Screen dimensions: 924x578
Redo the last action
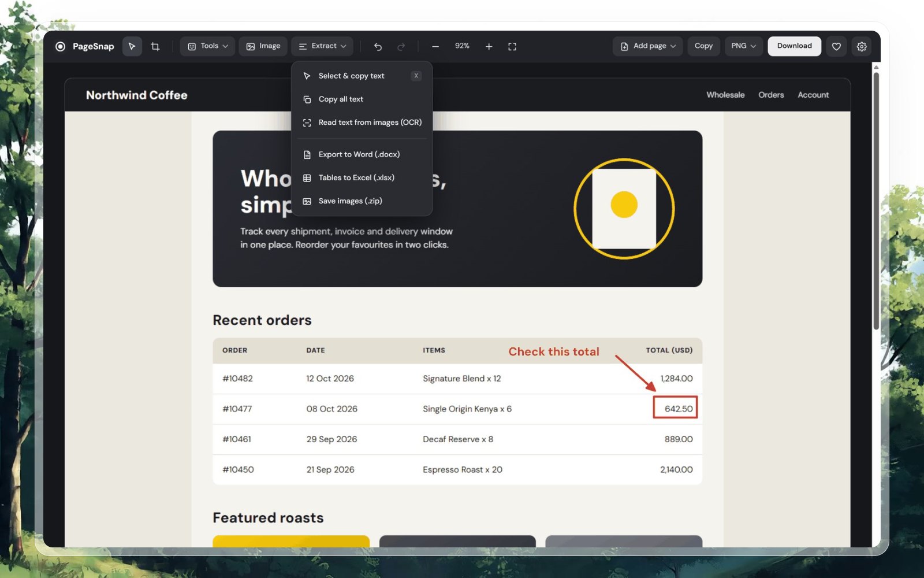pos(401,46)
